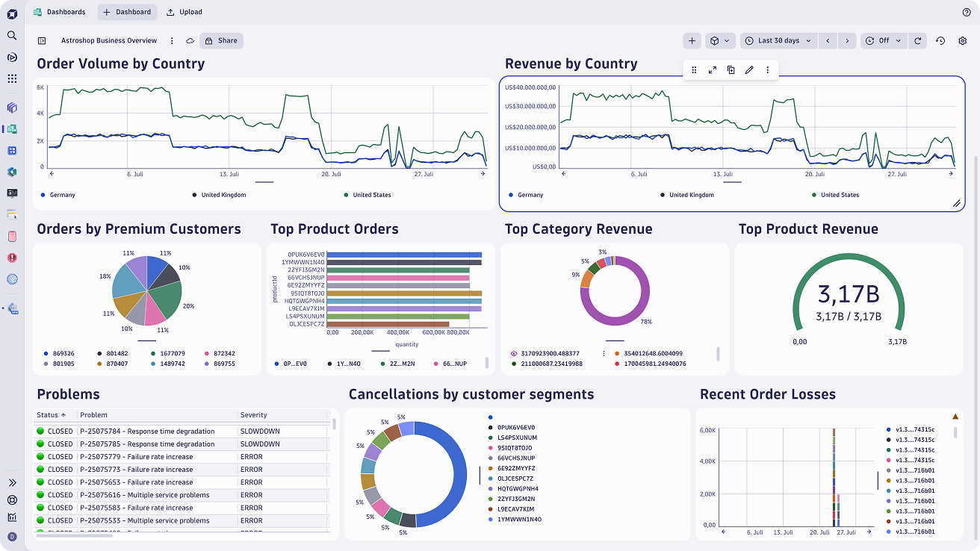Open the Last 30 days timeframe dropdown

(x=778, y=41)
